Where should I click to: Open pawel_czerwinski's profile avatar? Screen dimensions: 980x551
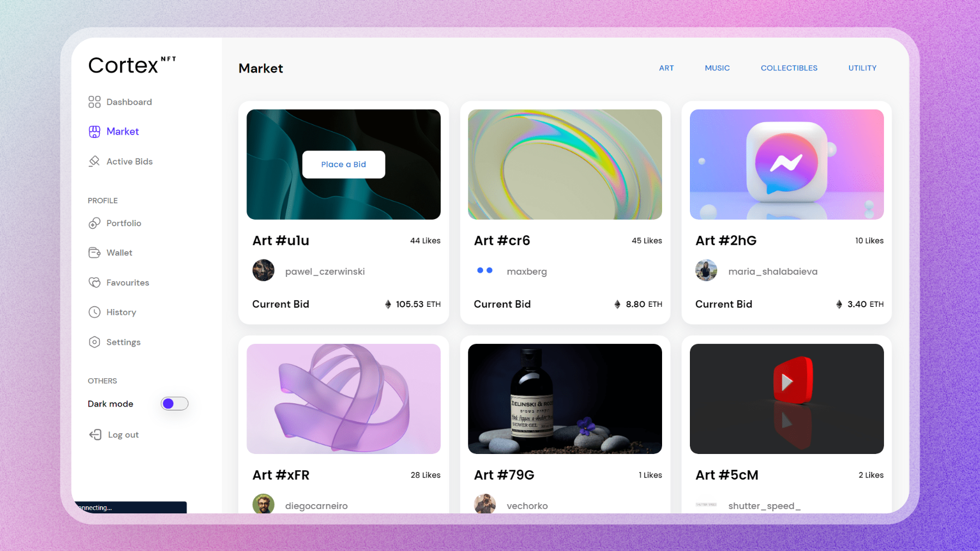[x=263, y=271]
